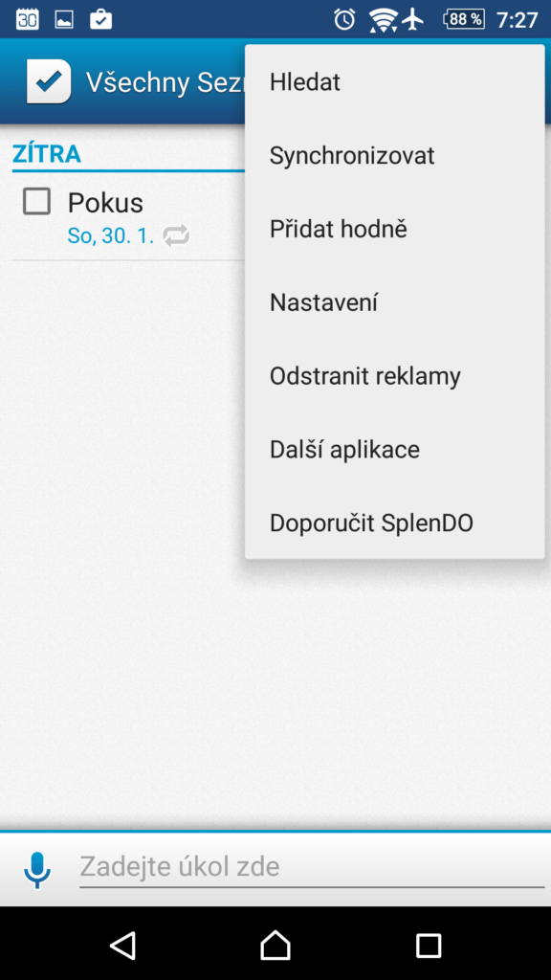Viewport: 551px width, 980px height.
Task: Tap the image notification icon in status bar
Action: 64,20
